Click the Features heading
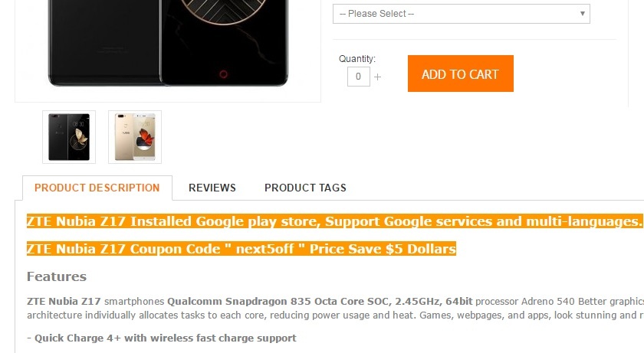This screenshot has width=644, height=353. pyautogui.click(x=57, y=276)
